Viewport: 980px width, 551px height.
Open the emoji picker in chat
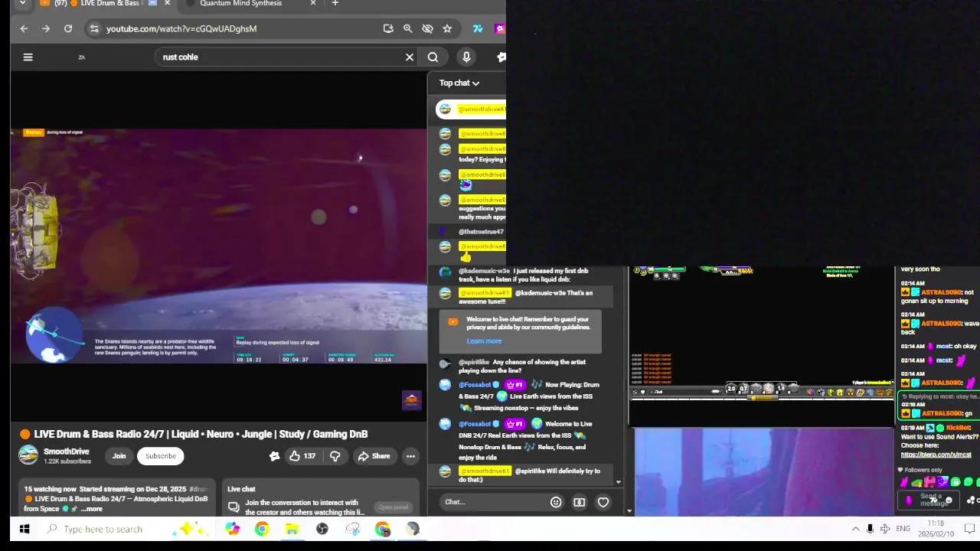(556, 502)
